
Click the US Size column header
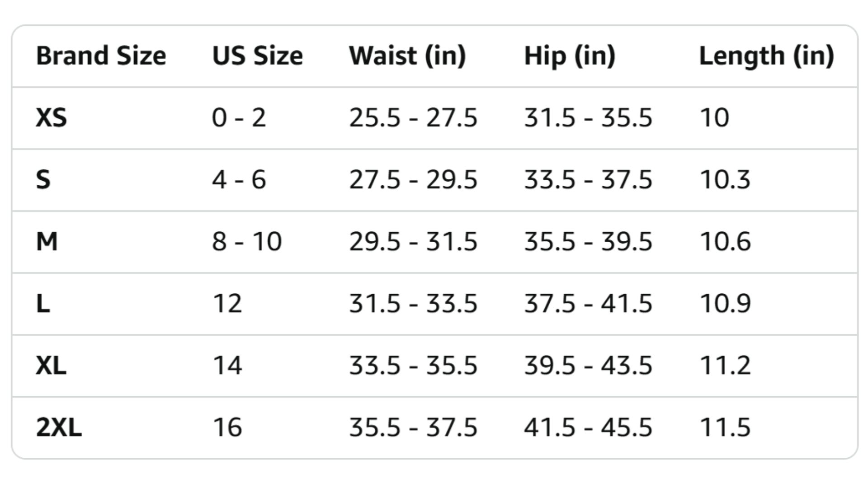click(x=257, y=56)
